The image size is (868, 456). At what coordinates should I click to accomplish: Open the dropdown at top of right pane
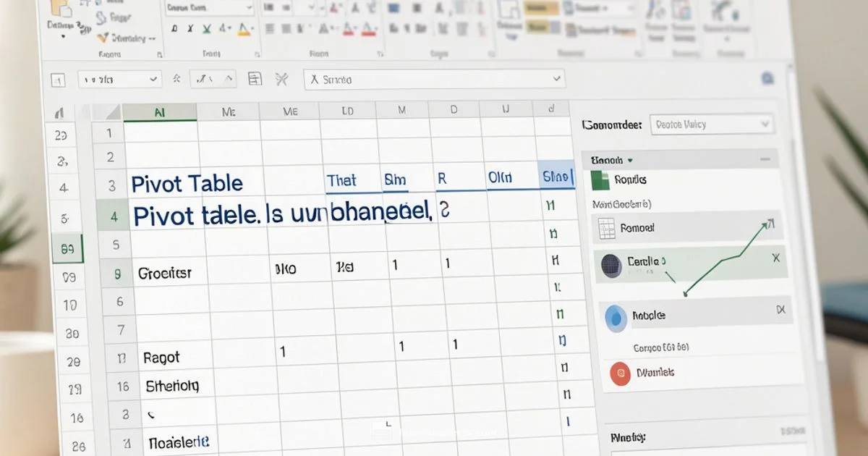[765, 123]
